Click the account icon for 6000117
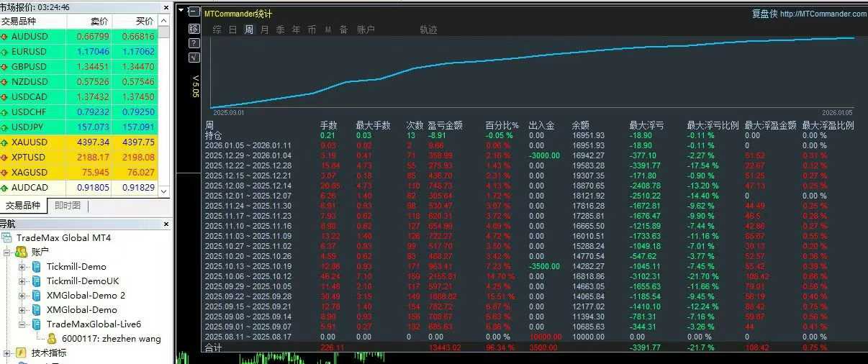This screenshot has width=868, height=364. [x=52, y=339]
